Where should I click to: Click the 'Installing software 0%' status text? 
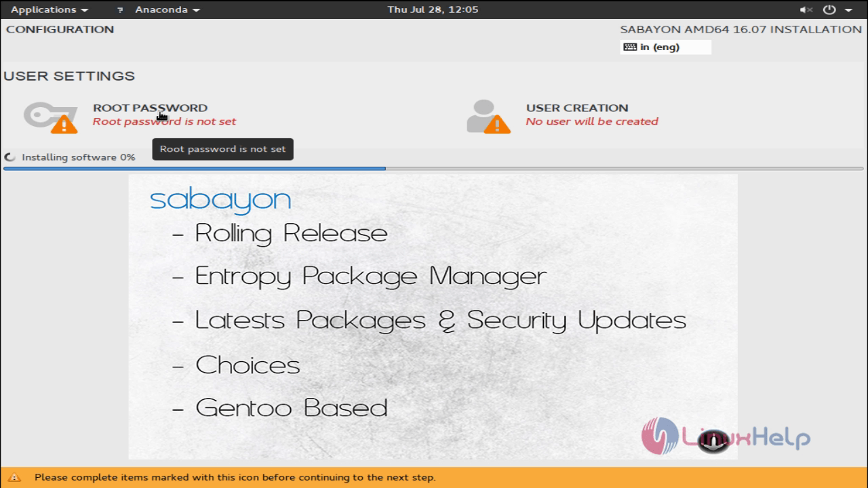[x=79, y=157]
